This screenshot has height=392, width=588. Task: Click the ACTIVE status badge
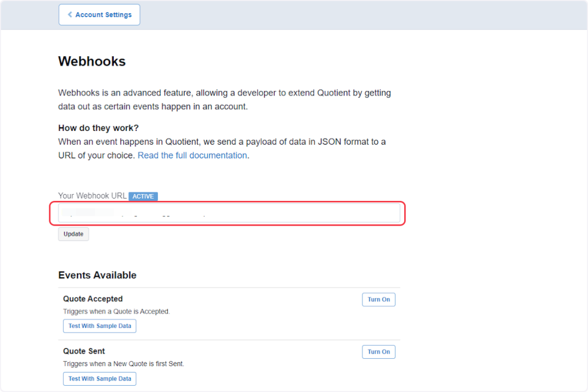[143, 196]
